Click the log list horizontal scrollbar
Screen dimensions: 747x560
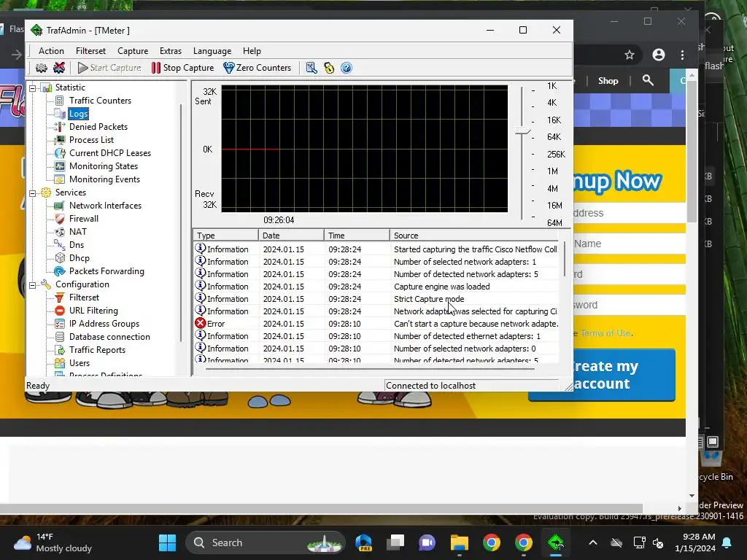click(x=370, y=368)
